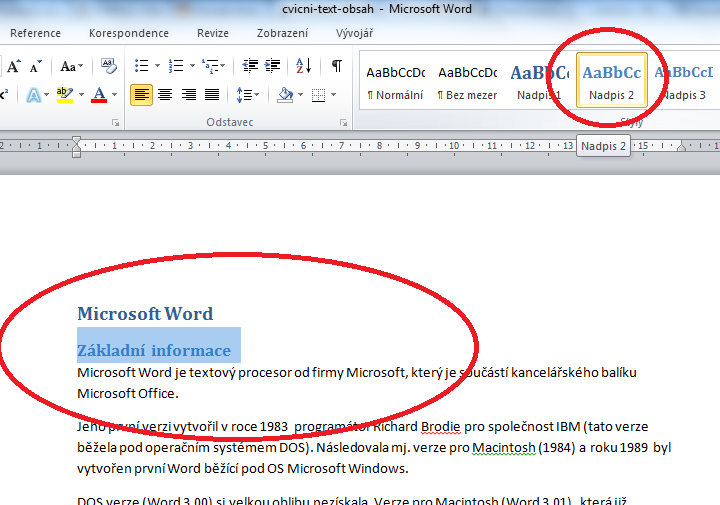Viewport: 720px width, 505px height.
Task: Open the Font group dialog launcher
Action: pyautogui.click(x=116, y=123)
